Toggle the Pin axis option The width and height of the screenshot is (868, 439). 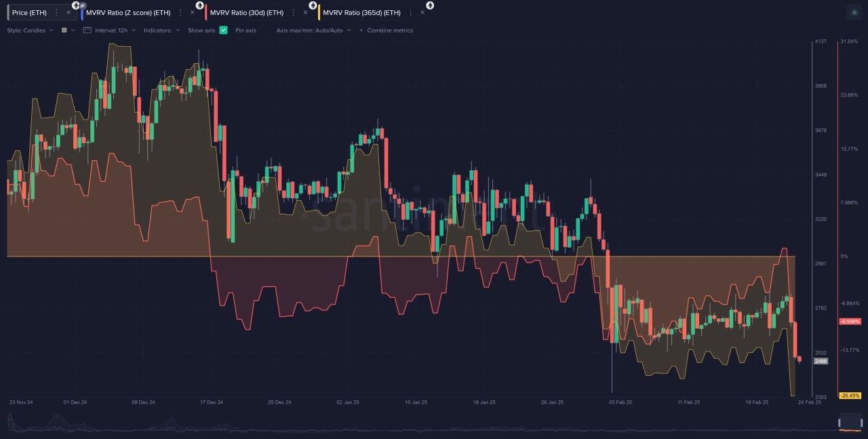coord(245,30)
